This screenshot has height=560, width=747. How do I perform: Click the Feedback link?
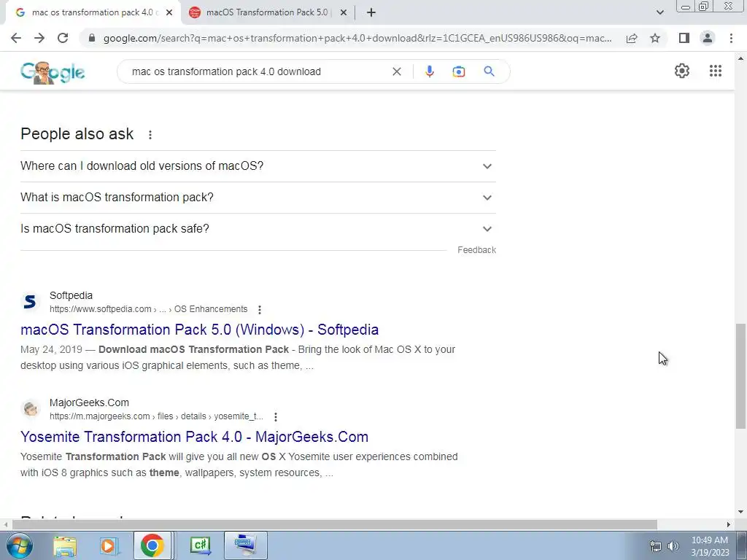coord(476,250)
